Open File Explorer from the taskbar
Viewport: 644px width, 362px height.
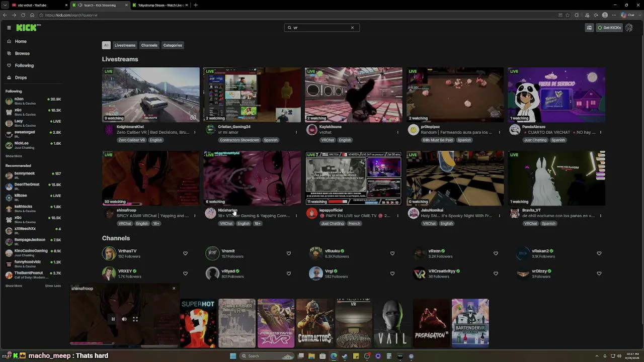[x=311, y=356]
